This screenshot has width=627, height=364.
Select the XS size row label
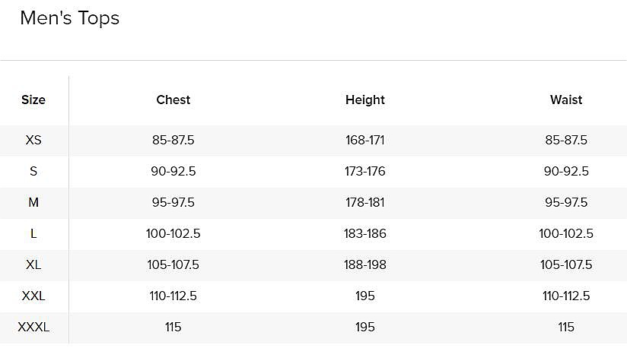[x=33, y=141]
